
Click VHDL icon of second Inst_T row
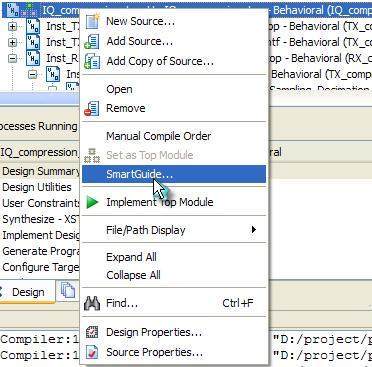(33, 42)
